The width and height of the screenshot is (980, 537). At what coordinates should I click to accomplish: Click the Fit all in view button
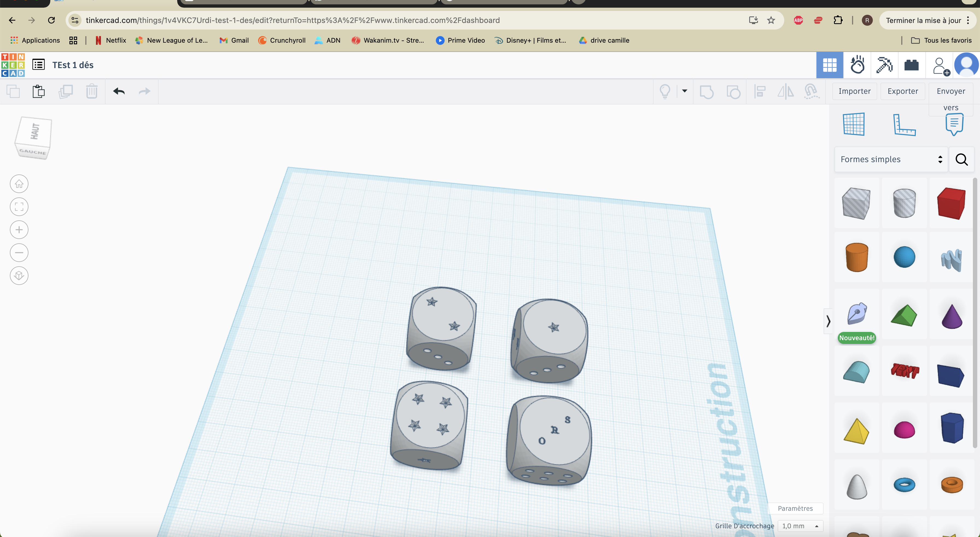coord(19,207)
